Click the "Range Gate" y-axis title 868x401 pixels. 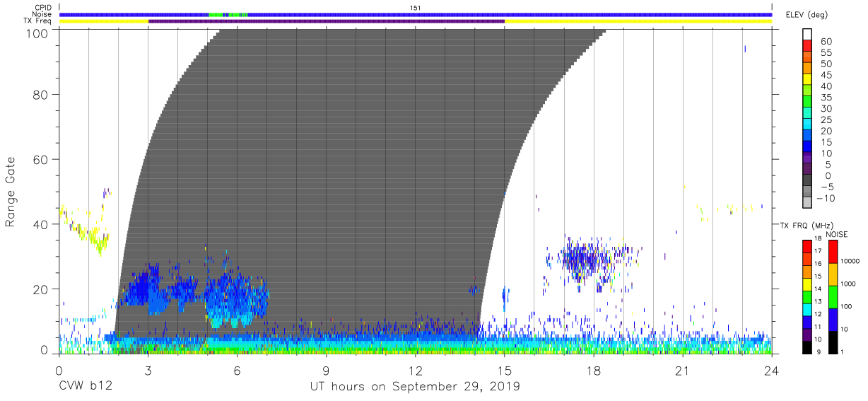click(11, 191)
